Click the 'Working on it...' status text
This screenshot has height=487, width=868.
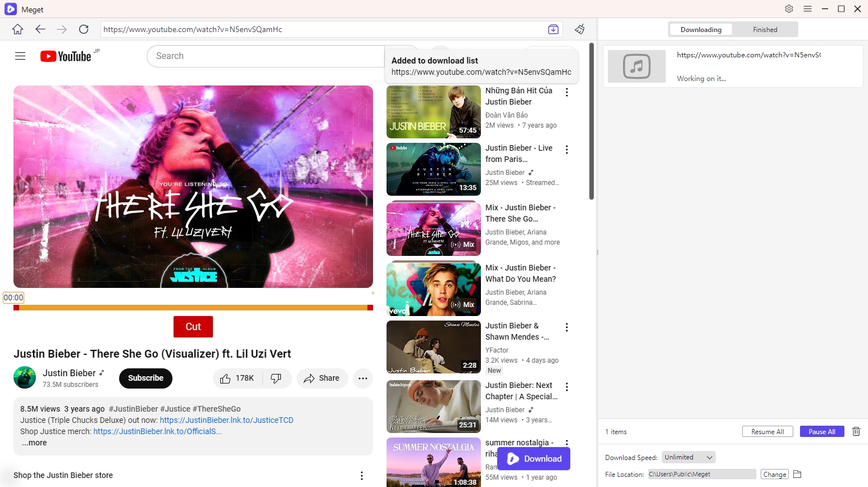click(x=701, y=79)
